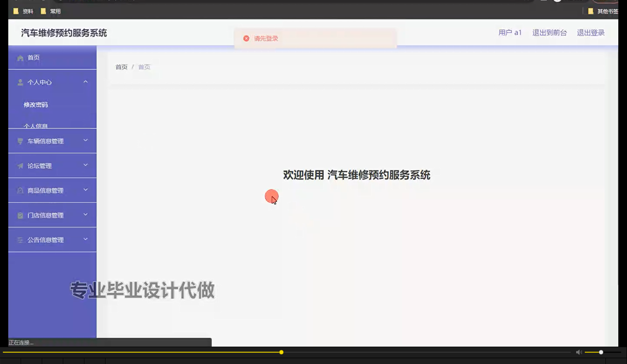Open the 公告信息管理 menu item

pyautogui.click(x=53, y=239)
